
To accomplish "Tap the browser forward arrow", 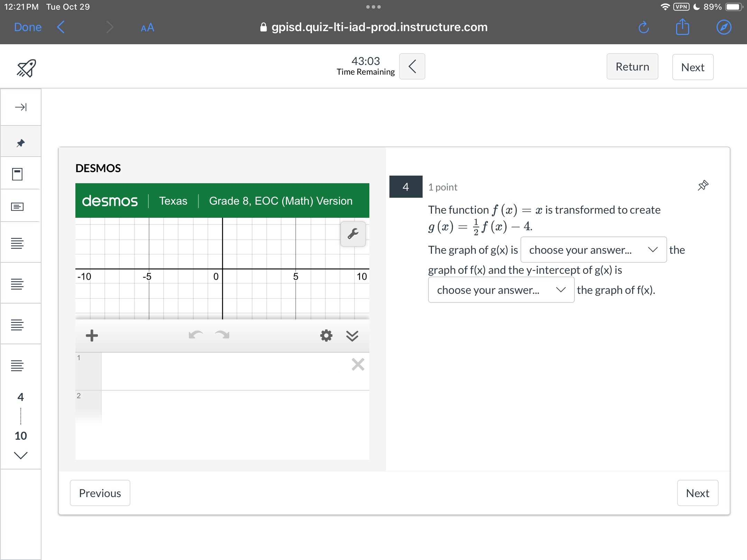I will click(x=110, y=27).
